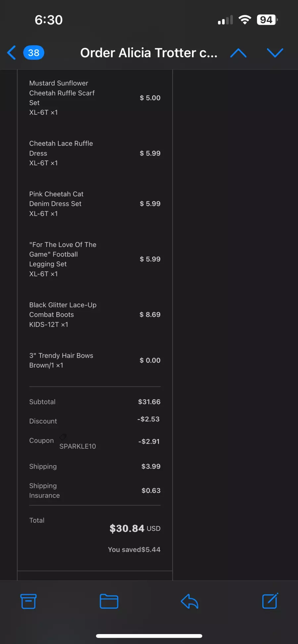Move message using the folder icon
Screen dimensions: 298x644
pos(109,601)
